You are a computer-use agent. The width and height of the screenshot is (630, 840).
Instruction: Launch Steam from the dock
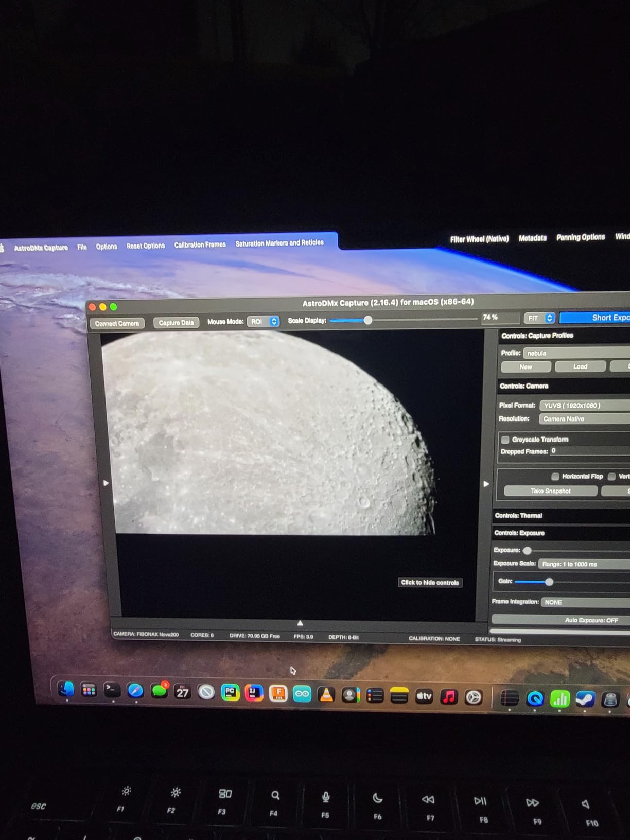point(585,699)
